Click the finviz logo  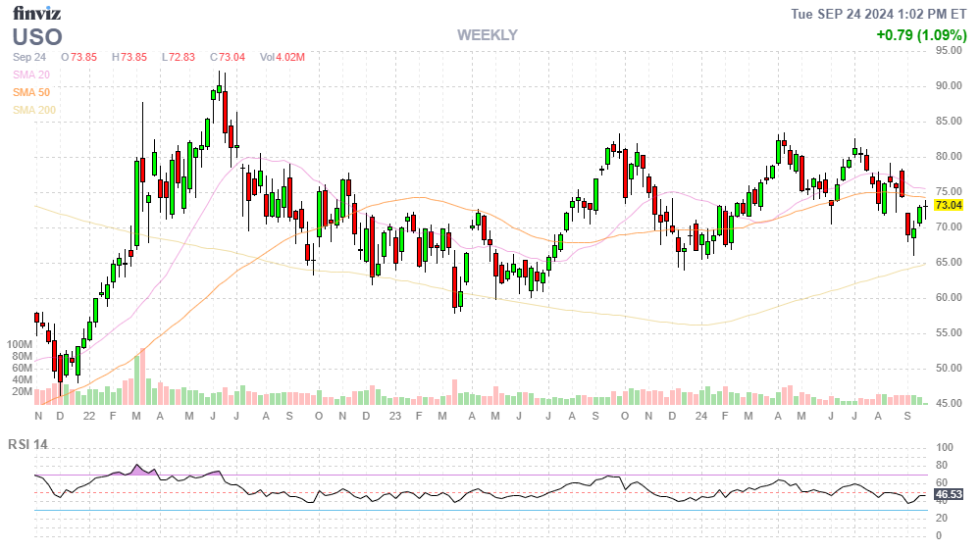(x=35, y=14)
